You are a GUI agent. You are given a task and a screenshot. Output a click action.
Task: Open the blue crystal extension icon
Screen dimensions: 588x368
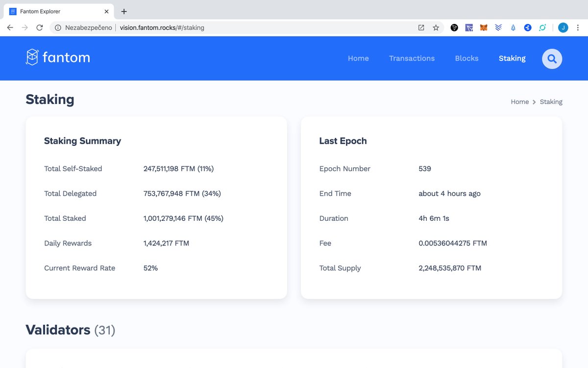[513, 27]
